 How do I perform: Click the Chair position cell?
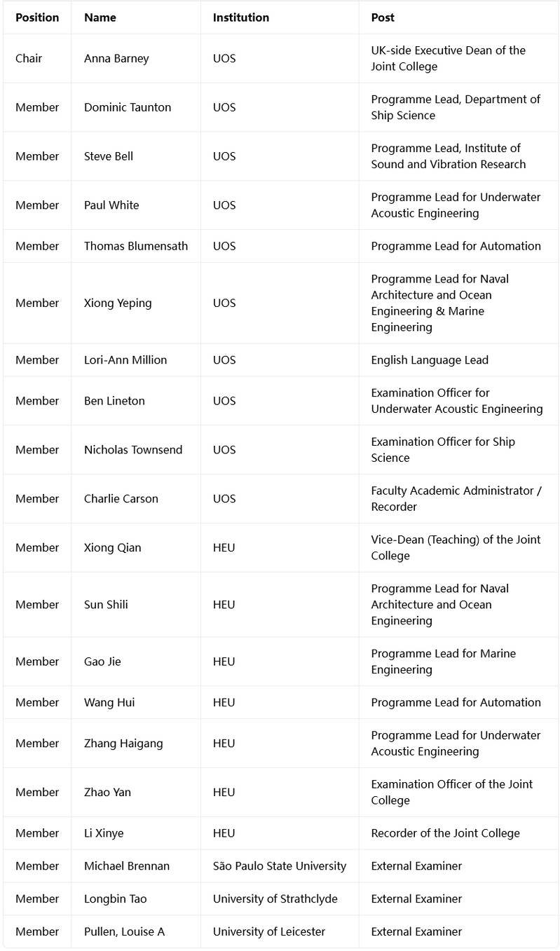coord(37,58)
